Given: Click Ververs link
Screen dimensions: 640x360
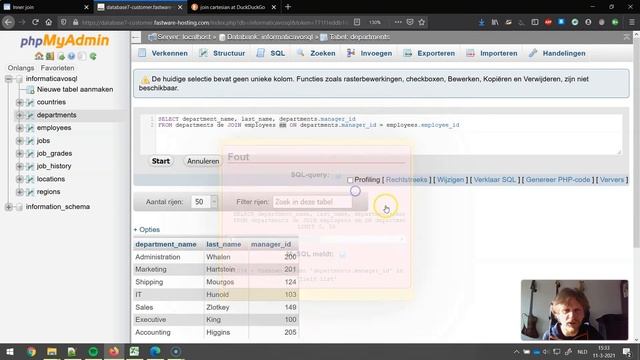Looking at the screenshot, I should click(x=612, y=180).
